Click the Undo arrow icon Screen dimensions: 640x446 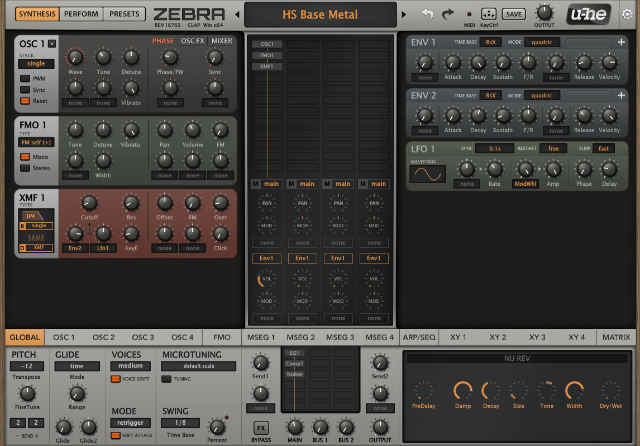tap(427, 14)
